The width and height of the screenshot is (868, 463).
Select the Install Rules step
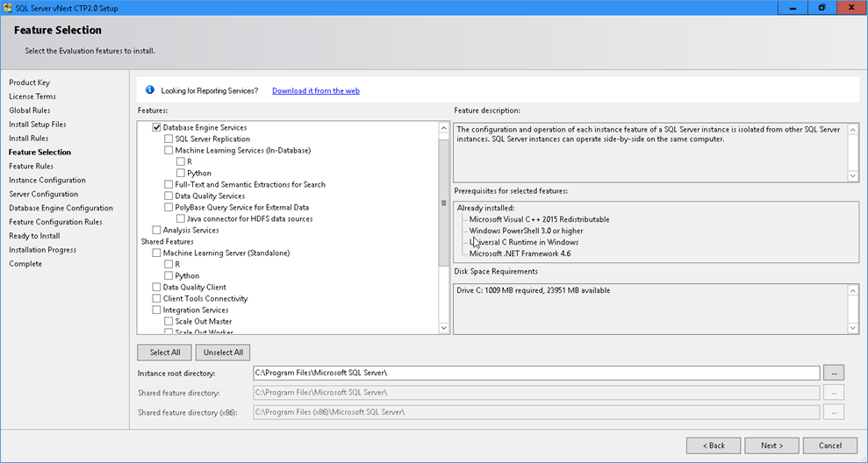tap(28, 139)
